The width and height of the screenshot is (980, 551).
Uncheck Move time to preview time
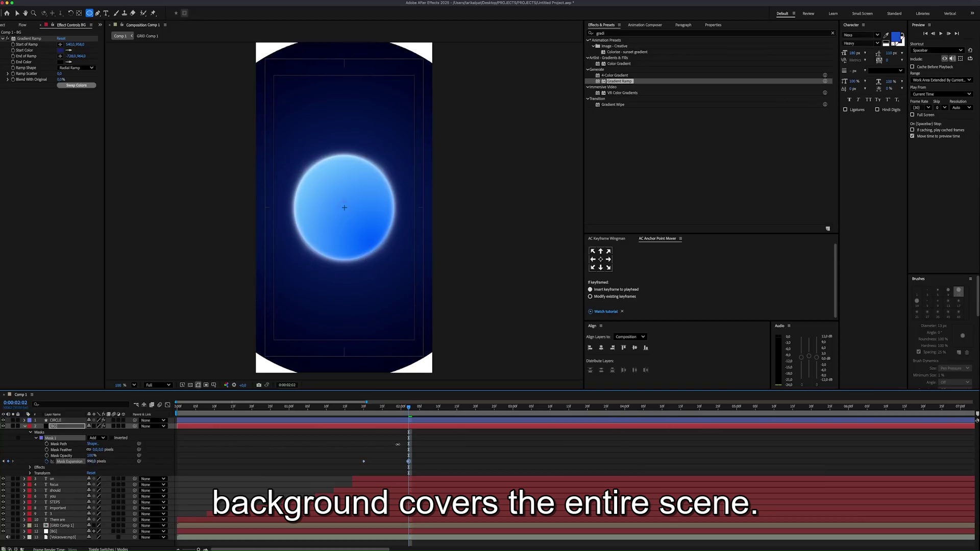(x=912, y=136)
